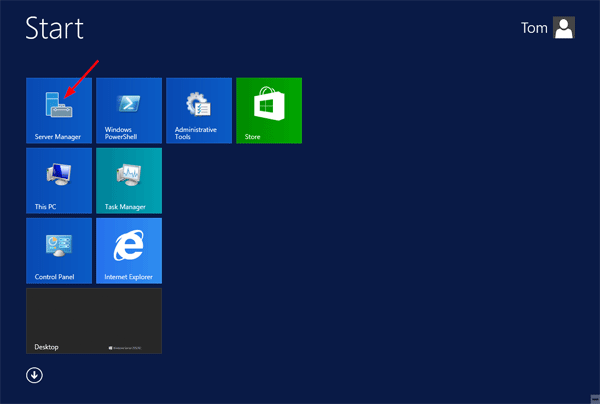Select the "Internet Explorer" tile label
This screenshot has height=404, width=600.
(129, 277)
